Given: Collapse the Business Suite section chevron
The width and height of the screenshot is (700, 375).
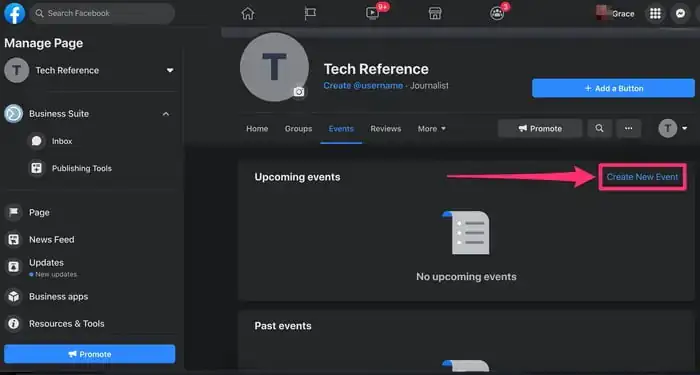Looking at the screenshot, I should 166,114.
